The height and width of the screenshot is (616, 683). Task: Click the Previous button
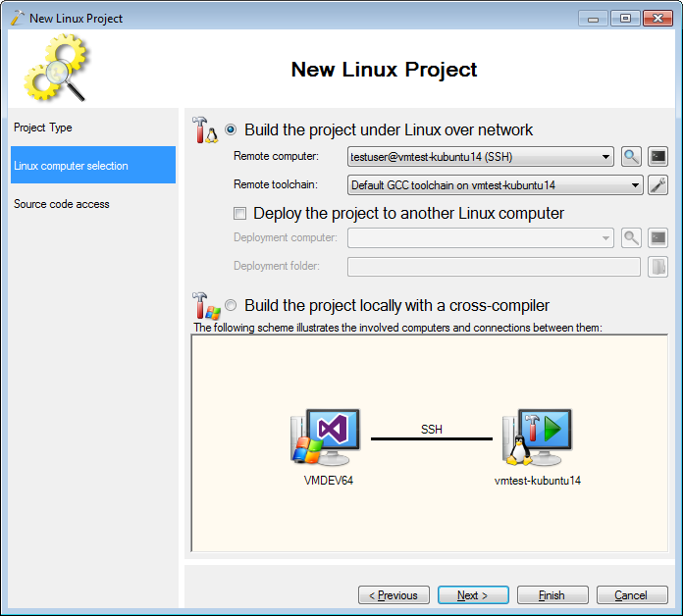(x=394, y=594)
